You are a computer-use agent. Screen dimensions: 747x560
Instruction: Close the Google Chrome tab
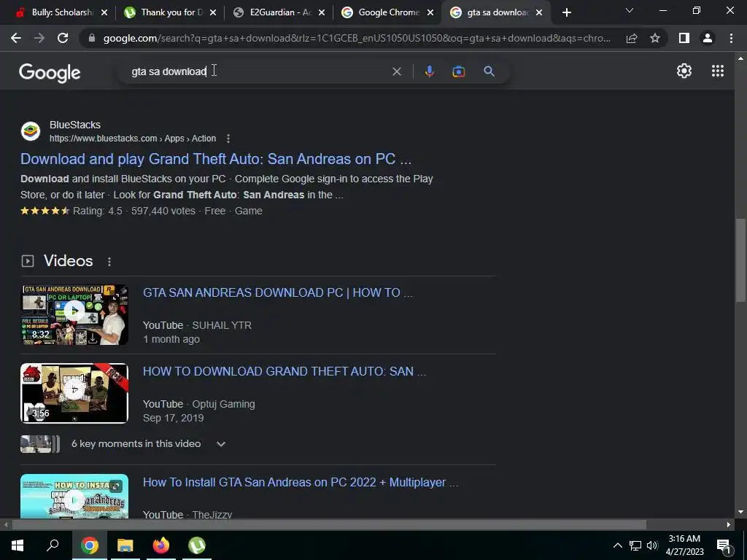[x=430, y=12]
